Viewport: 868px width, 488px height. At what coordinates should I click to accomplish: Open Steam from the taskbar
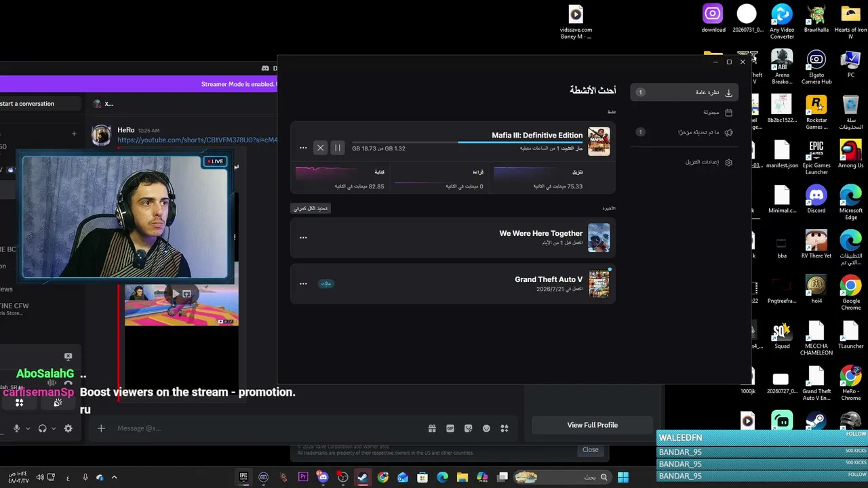point(363,477)
